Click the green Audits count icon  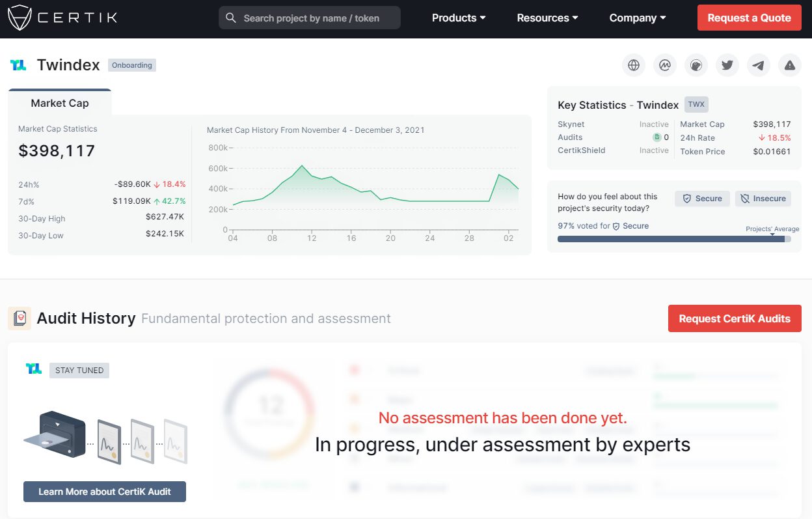(656, 137)
